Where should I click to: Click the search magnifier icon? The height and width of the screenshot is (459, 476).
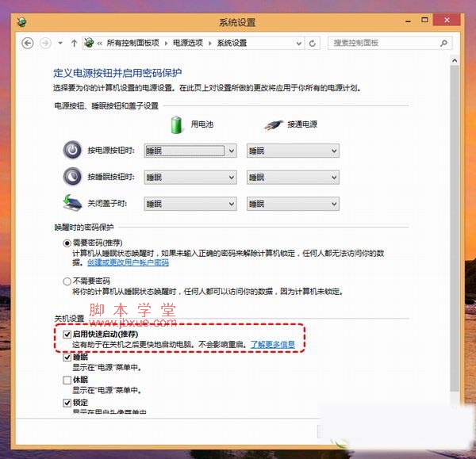[x=443, y=43]
